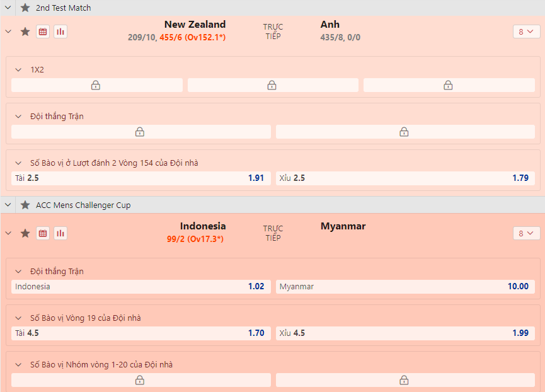Open scoreboard icon for New Zealand match
The image size is (545, 392).
pos(43,32)
